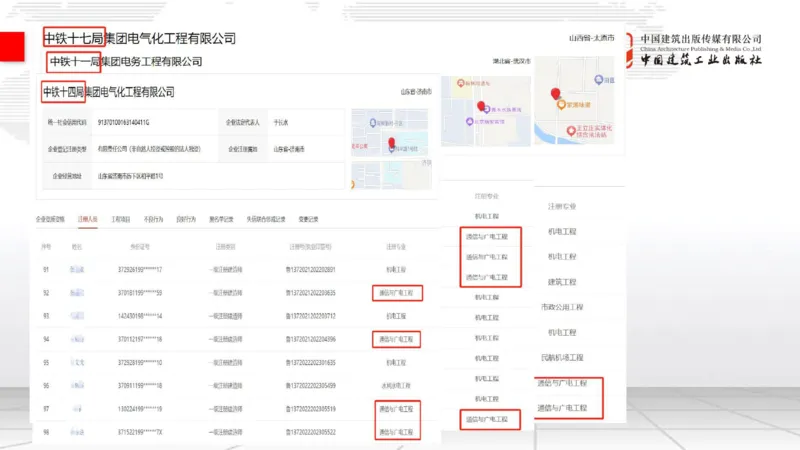The image size is (800, 450).
Task: Open the 变更记录 tab
Action: click(x=308, y=219)
